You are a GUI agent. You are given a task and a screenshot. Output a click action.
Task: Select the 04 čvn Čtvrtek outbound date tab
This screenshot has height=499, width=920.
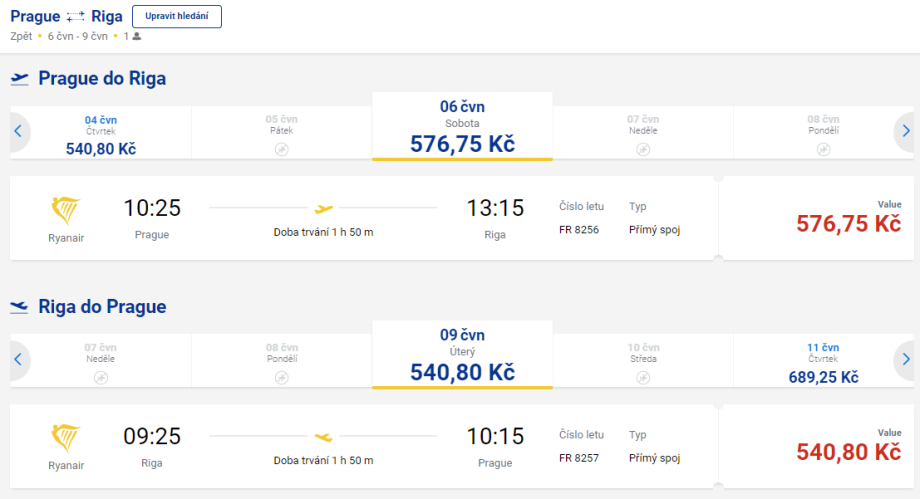coord(100,134)
